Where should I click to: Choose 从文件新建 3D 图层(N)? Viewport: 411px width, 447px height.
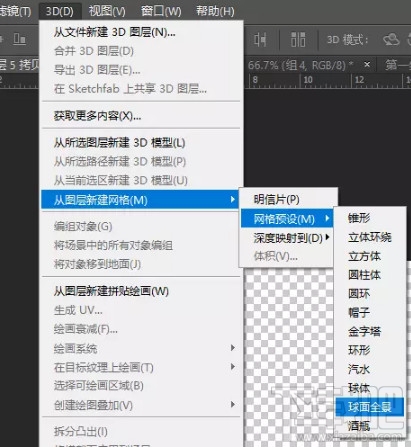pos(141,32)
